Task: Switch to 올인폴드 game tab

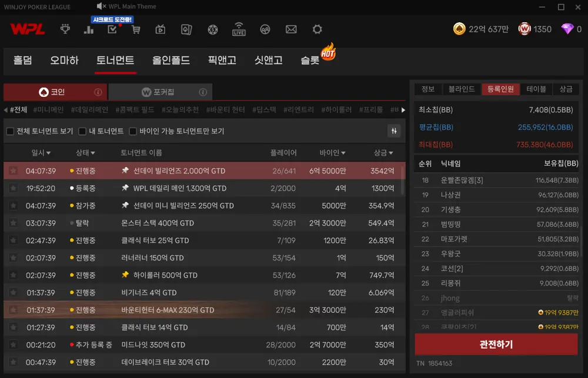Action: point(171,60)
